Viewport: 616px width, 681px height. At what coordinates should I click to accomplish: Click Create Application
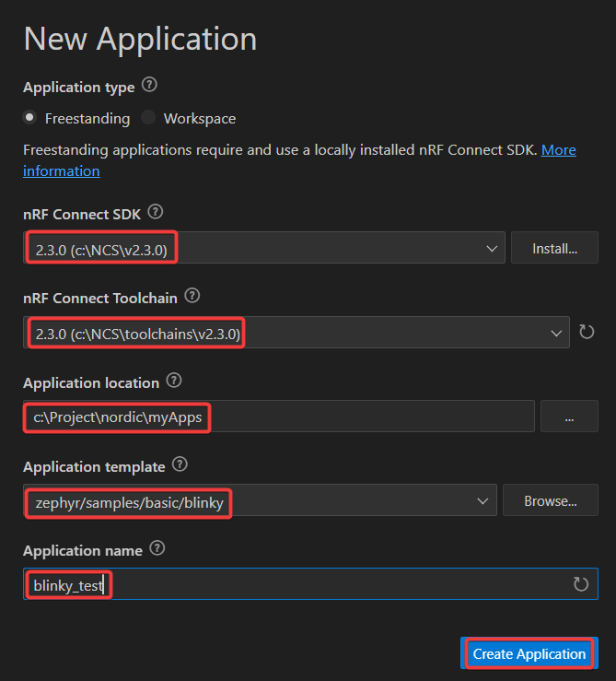529,653
